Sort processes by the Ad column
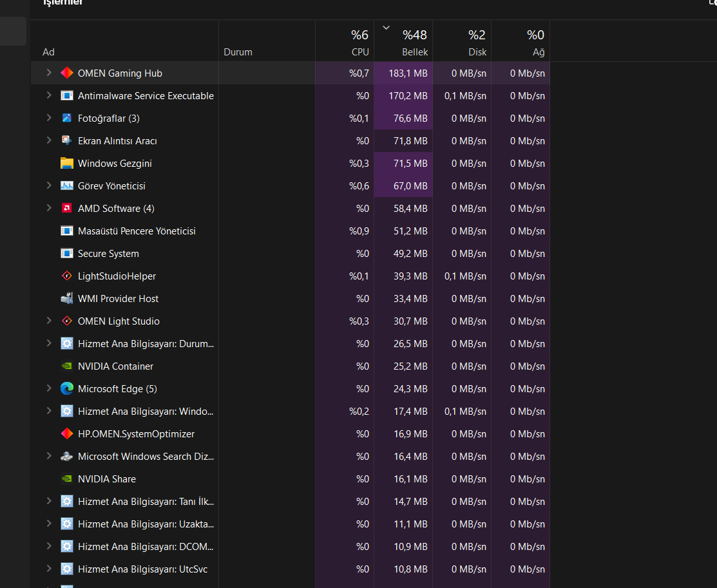Image resolution: width=717 pixels, height=588 pixels. click(124, 41)
